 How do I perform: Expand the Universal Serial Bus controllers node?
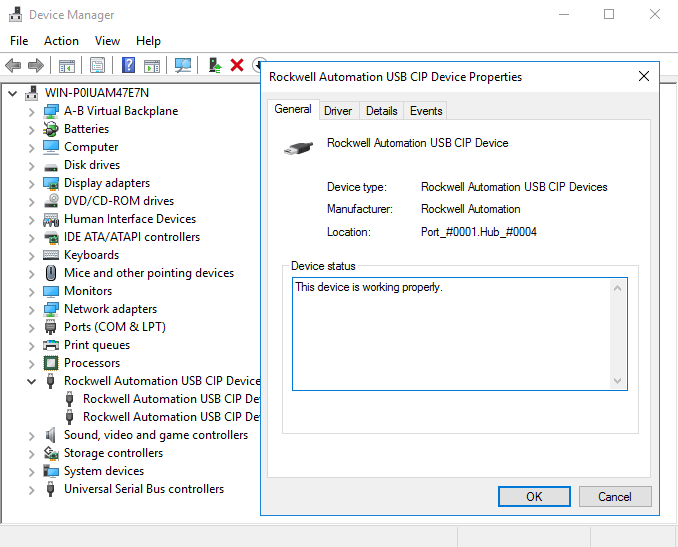coord(32,489)
